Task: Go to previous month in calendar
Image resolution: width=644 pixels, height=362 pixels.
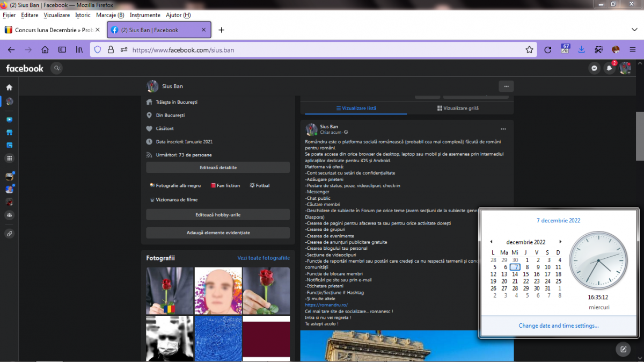Action: (x=492, y=242)
